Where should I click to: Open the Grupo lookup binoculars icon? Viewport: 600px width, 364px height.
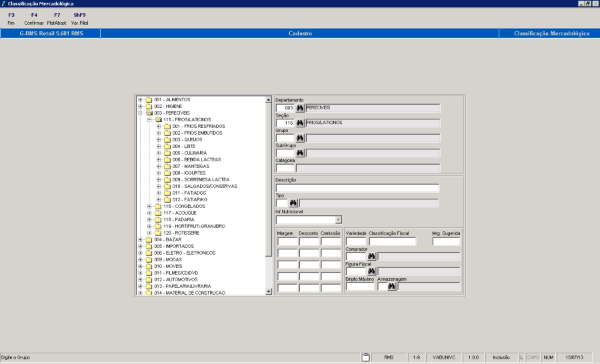(x=299, y=138)
